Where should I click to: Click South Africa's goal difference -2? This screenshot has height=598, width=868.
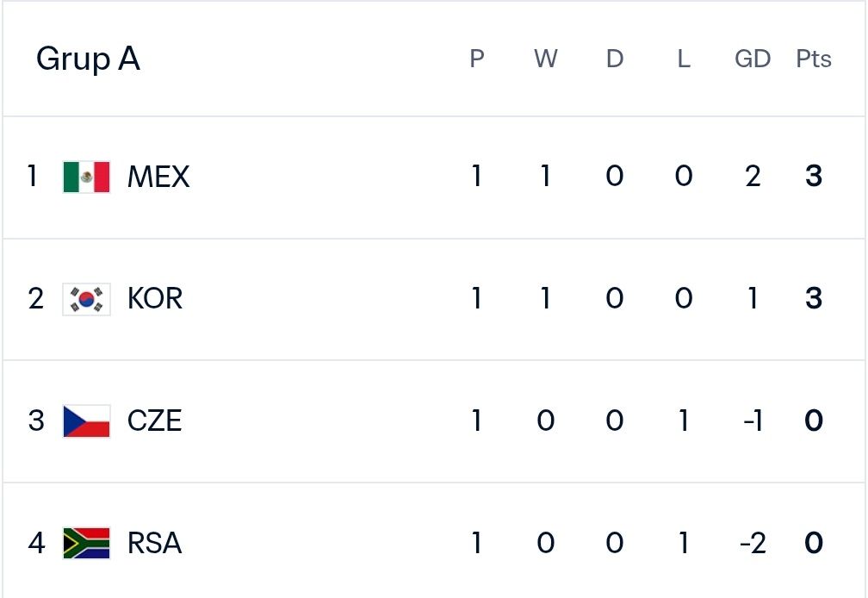(x=753, y=543)
